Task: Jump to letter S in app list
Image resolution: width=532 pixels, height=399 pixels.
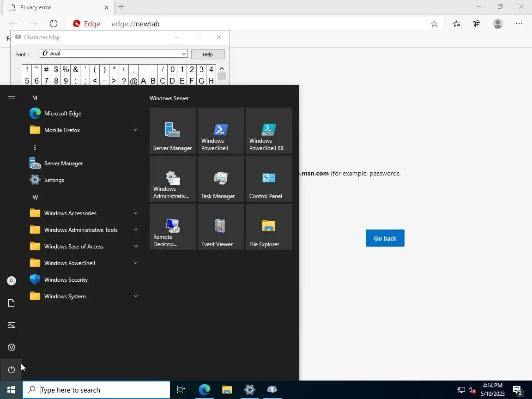Action: [x=35, y=148]
